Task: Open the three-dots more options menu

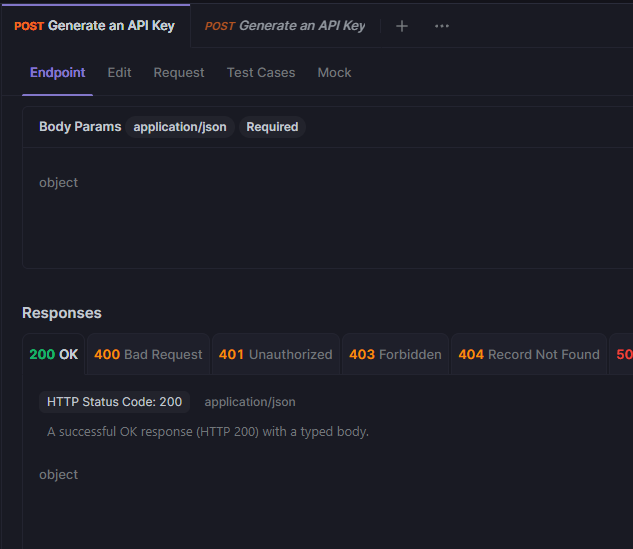Action: (442, 26)
